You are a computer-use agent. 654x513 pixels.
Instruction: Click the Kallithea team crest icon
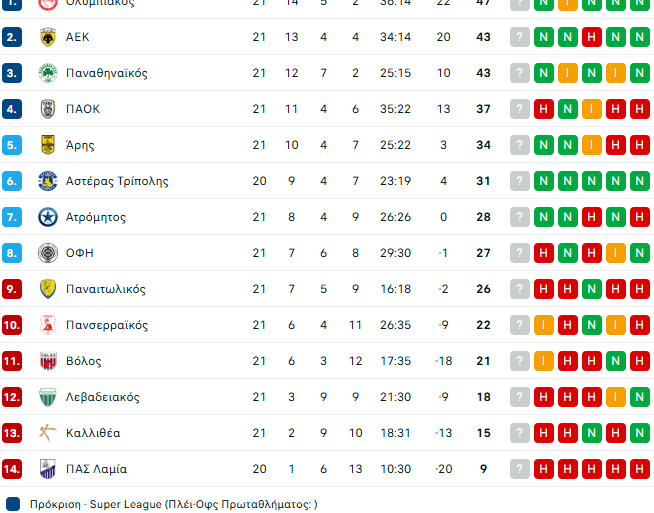tap(47, 433)
